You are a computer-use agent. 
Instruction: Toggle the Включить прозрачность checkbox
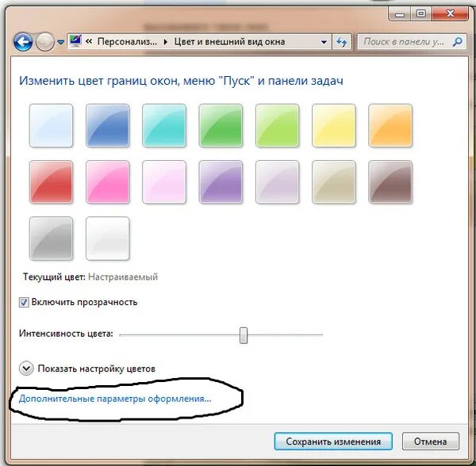[24, 303]
